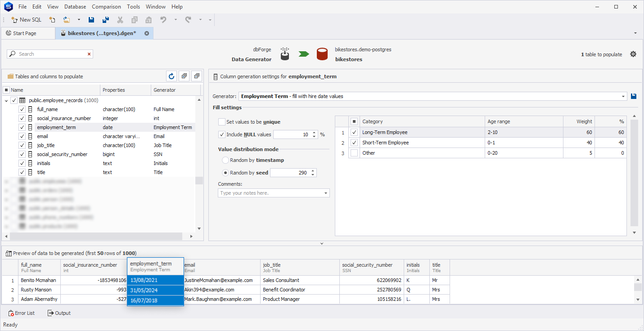The width and height of the screenshot is (644, 331).
Task: Open Data Generator settings gear icon
Action: [x=633, y=54]
